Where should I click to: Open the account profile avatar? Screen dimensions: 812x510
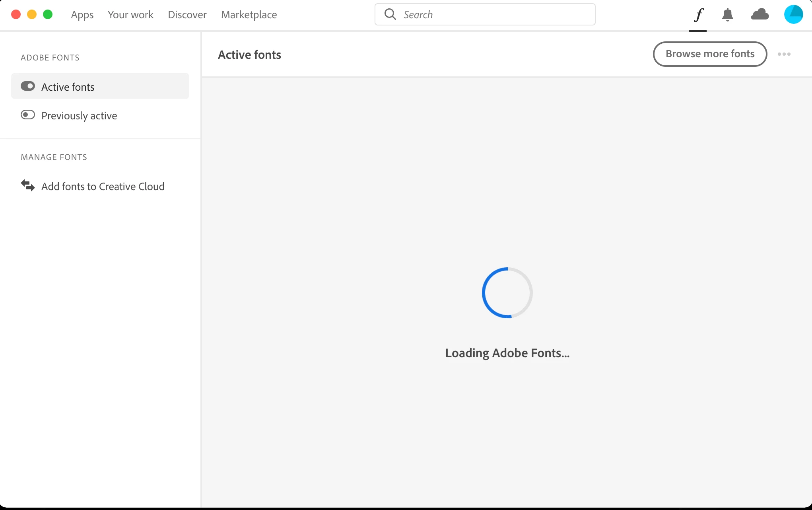pyautogui.click(x=793, y=15)
